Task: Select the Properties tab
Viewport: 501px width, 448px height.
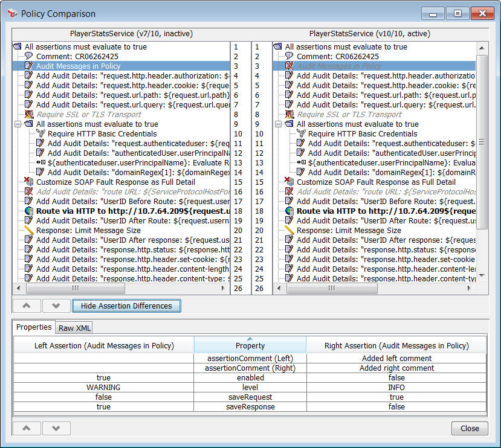Action: point(34,327)
